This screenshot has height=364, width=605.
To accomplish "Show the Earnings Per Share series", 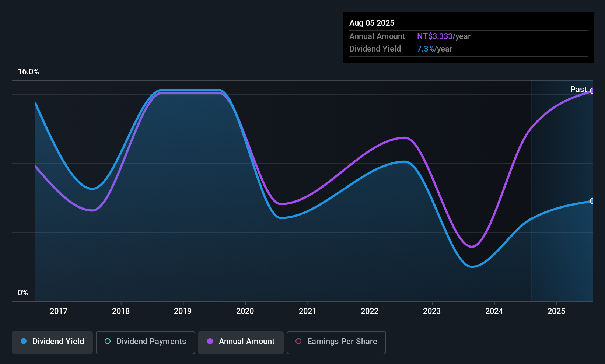I will click(336, 342).
